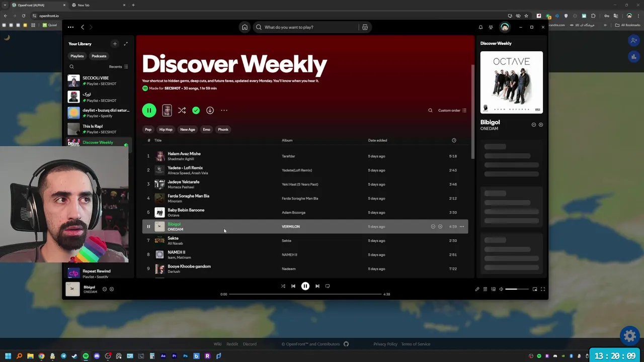644x362 pixels.
Task: Open Spotify Home via the house icon
Action: (245, 27)
